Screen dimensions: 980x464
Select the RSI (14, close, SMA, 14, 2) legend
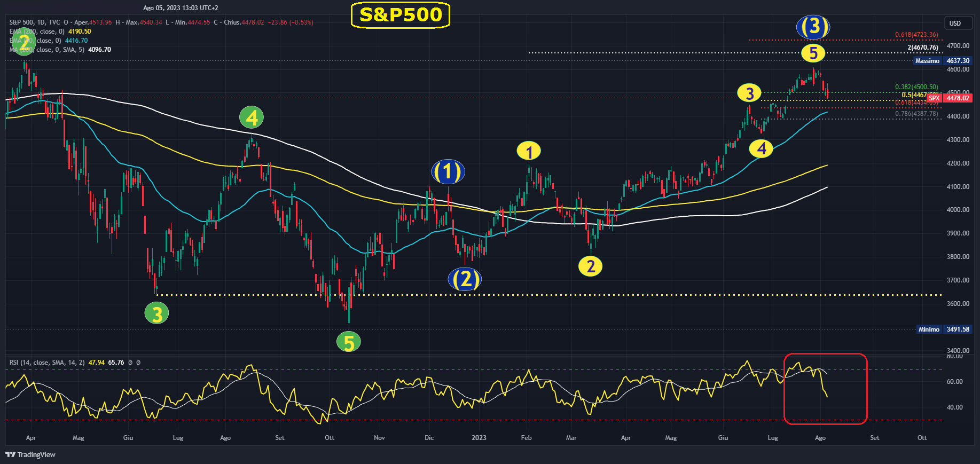(x=47, y=363)
